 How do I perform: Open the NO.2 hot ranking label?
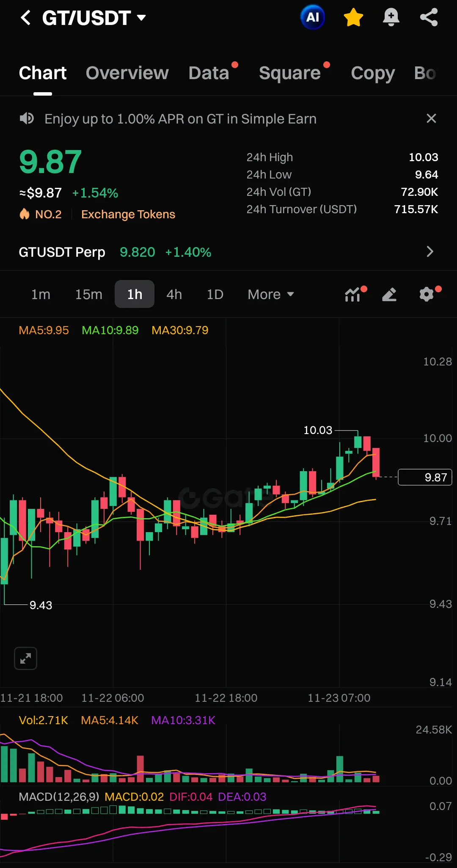(48, 214)
